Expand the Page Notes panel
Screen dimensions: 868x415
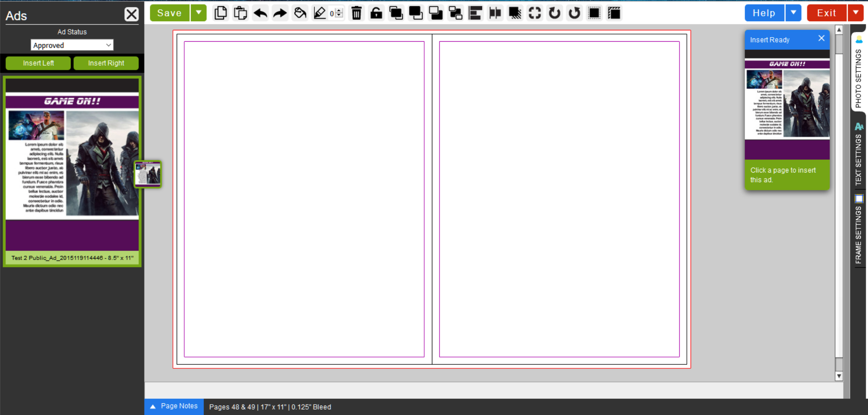tap(174, 406)
